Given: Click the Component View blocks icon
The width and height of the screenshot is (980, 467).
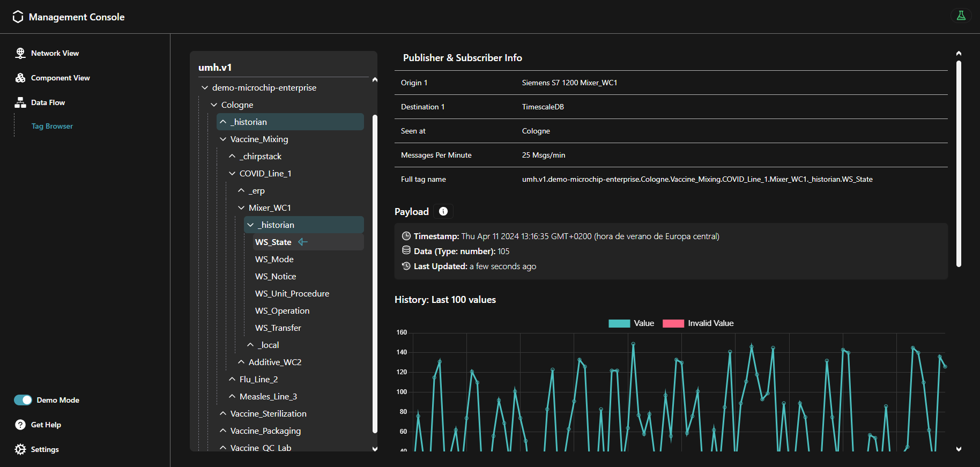Looking at the screenshot, I should [x=20, y=78].
